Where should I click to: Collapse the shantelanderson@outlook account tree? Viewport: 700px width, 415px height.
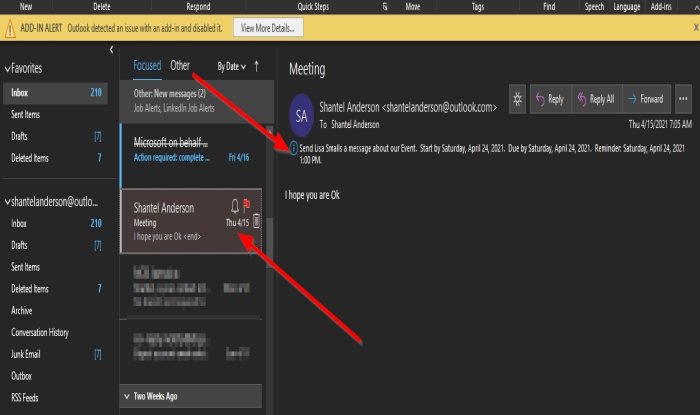click(x=8, y=202)
